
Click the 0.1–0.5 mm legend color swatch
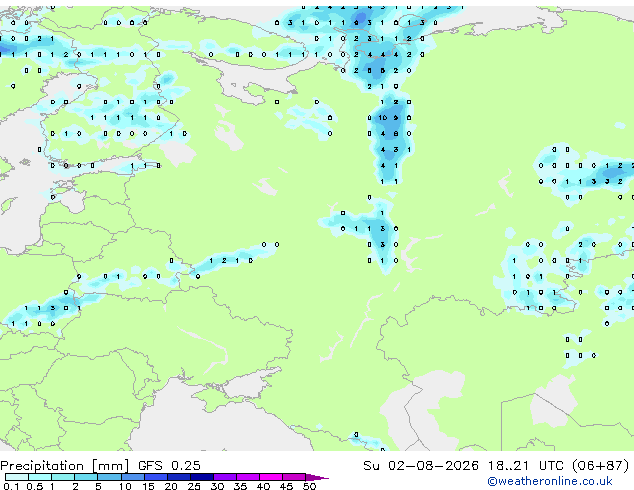[17, 477]
